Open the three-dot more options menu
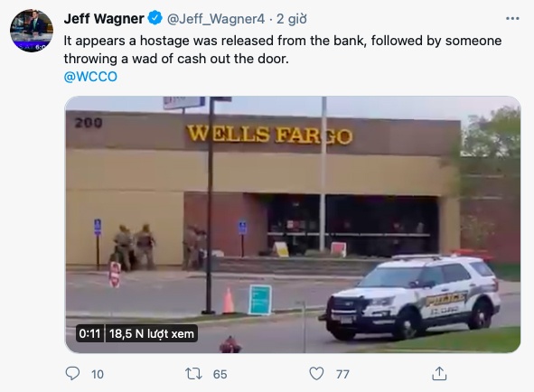This screenshot has width=534, height=392. pos(512,18)
